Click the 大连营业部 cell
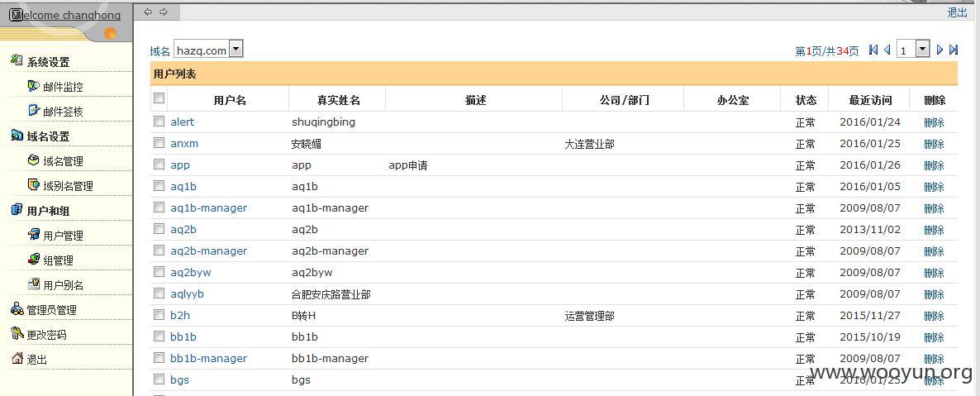The width and height of the screenshot is (980, 396). 589,144
